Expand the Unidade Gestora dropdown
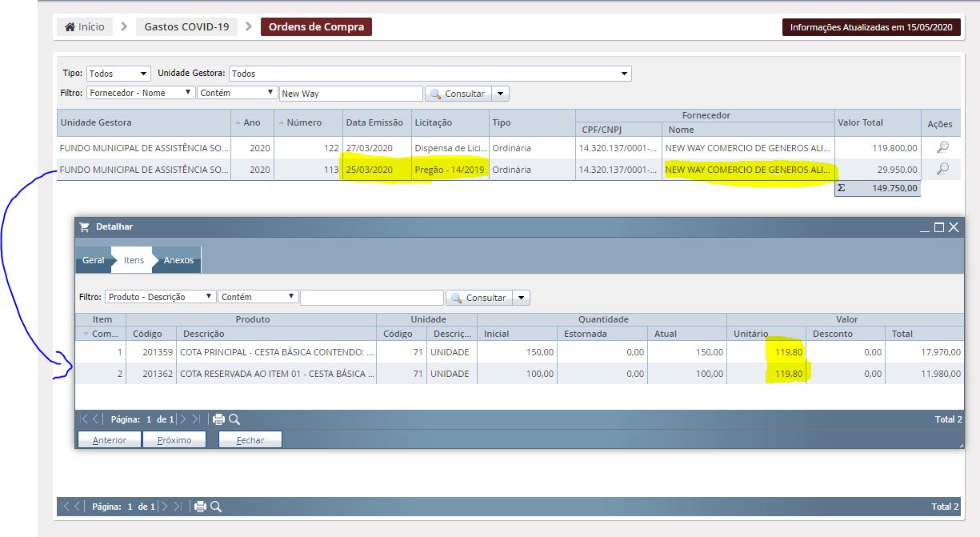Screen dimensions: 980x537 coord(430,74)
